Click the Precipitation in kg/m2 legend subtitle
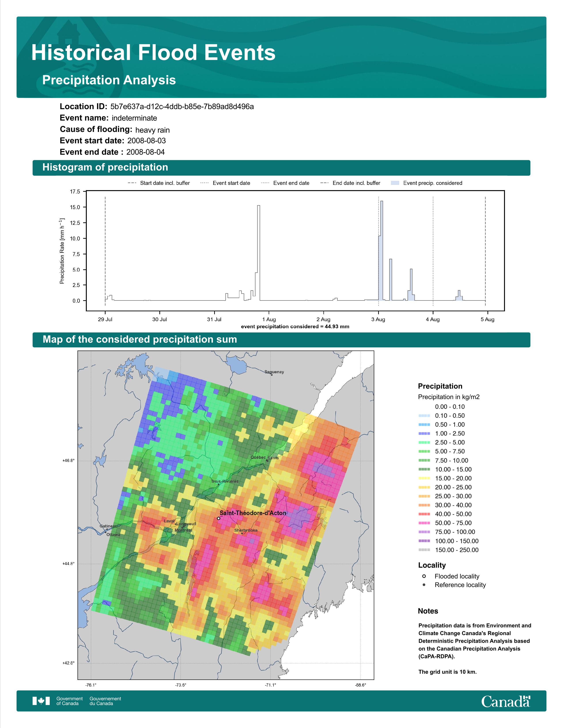563x728 pixels. pos(449,397)
